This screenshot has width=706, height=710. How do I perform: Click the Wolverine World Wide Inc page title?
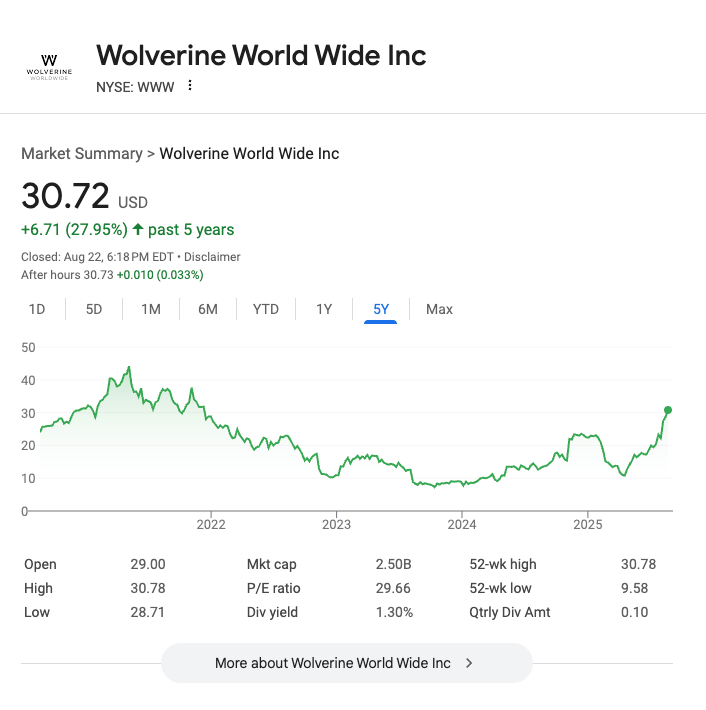pyautogui.click(x=261, y=55)
